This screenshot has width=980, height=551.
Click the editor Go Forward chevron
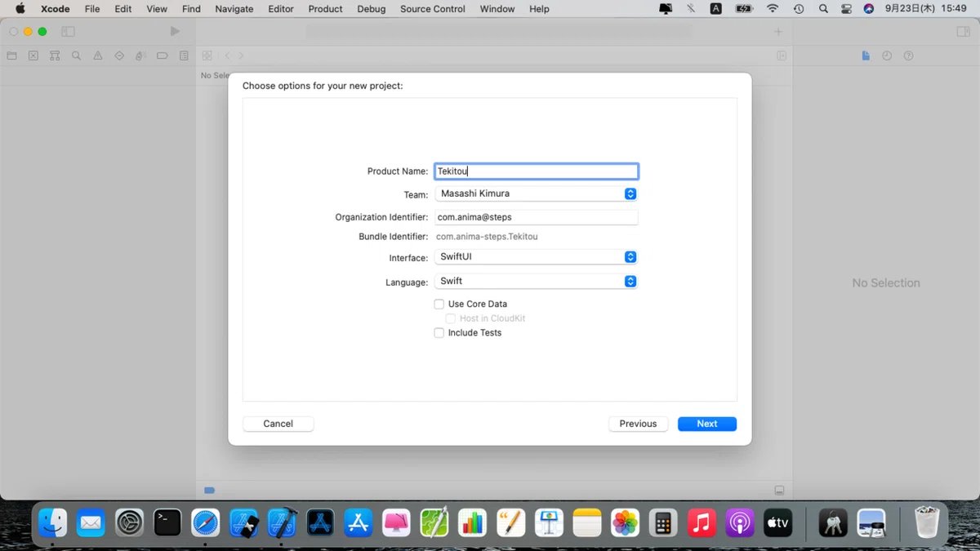click(241, 56)
